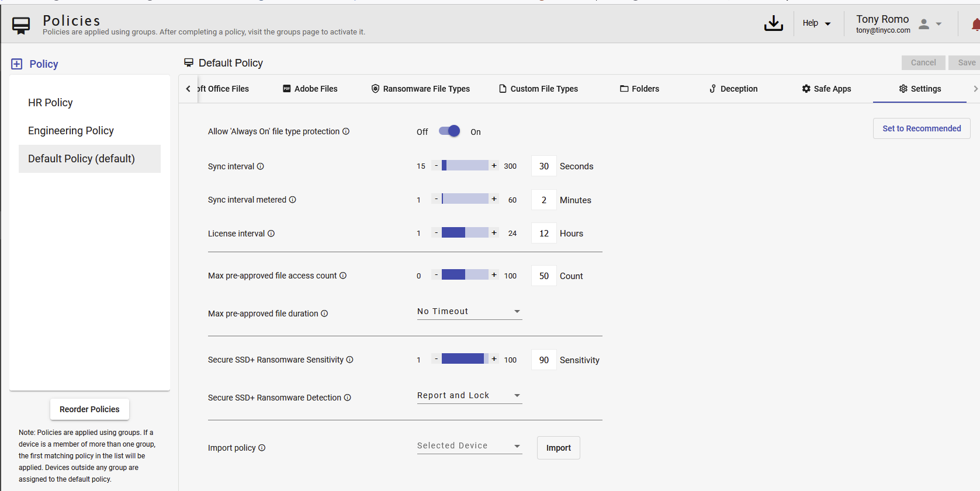Click the Set to Recommended button
Viewport: 980px width, 491px height.
point(922,128)
